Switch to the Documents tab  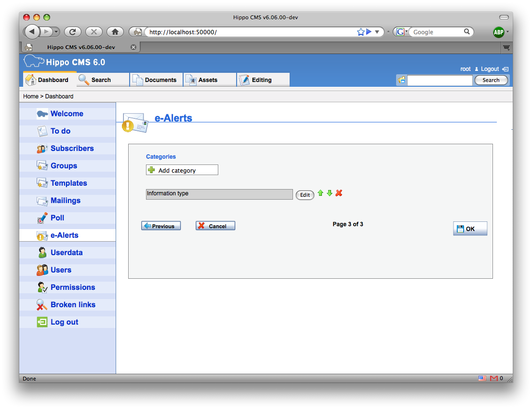tap(156, 80)
